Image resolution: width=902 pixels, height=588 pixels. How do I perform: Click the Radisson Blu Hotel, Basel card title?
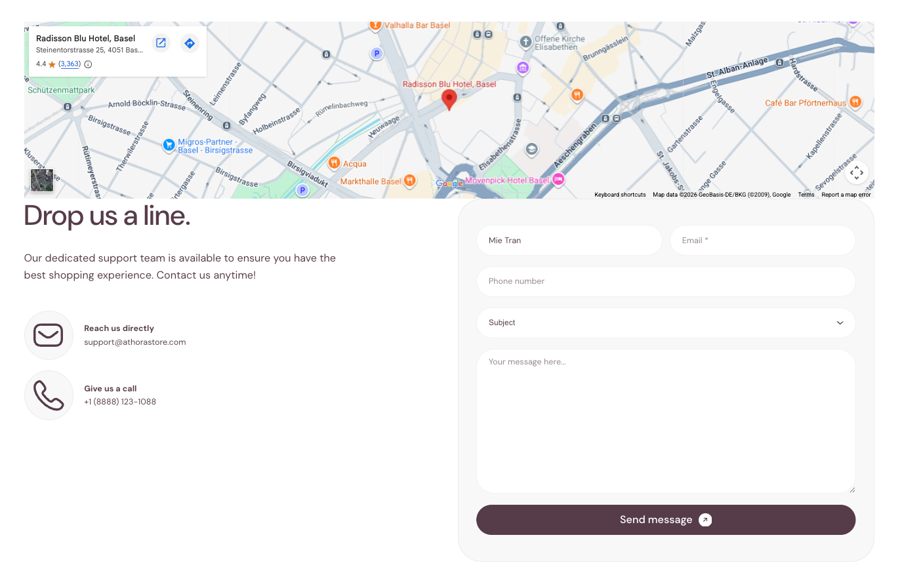coord(85,39)
